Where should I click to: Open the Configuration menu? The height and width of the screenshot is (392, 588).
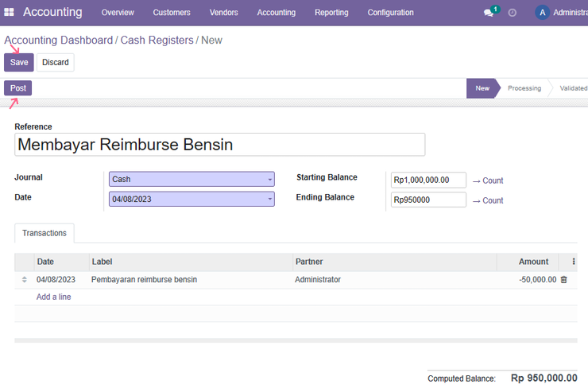390,13
